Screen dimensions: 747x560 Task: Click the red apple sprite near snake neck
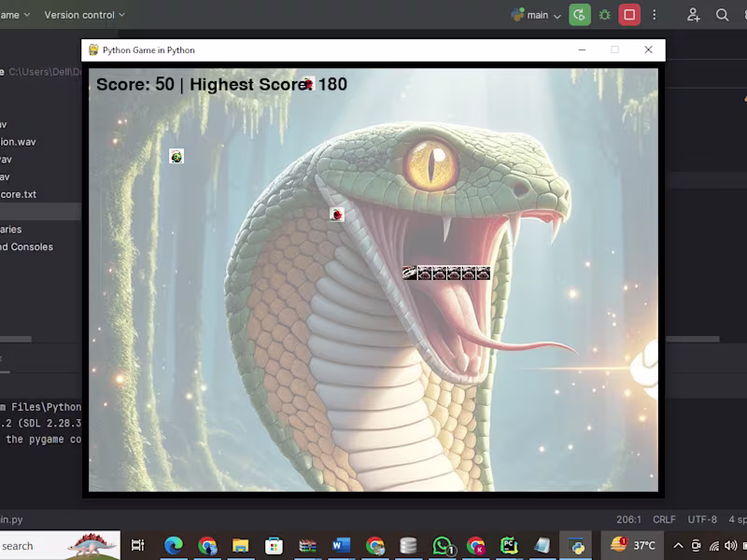[337, 215]
